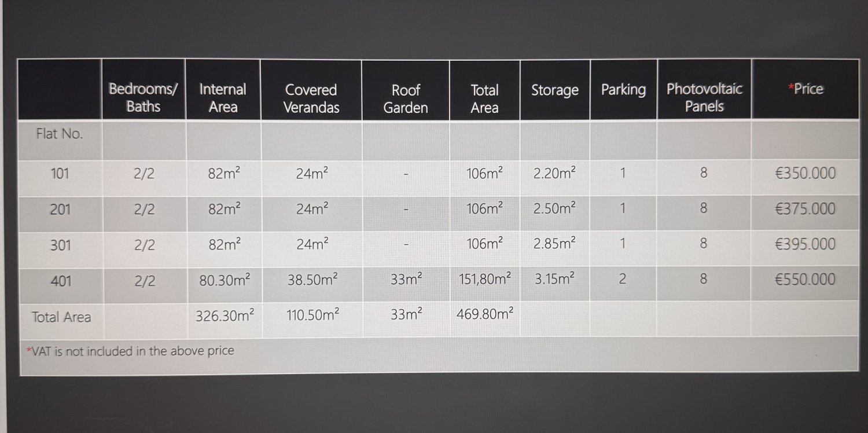Select the €350.000 price cell

[806, 173]
